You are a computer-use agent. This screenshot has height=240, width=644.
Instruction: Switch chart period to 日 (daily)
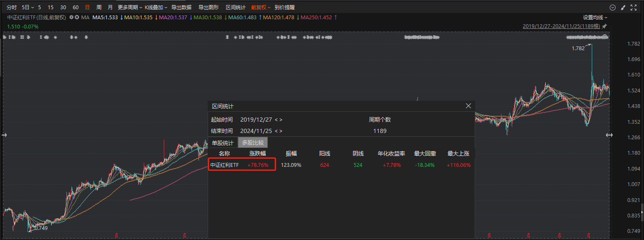(x=87, y=8)
